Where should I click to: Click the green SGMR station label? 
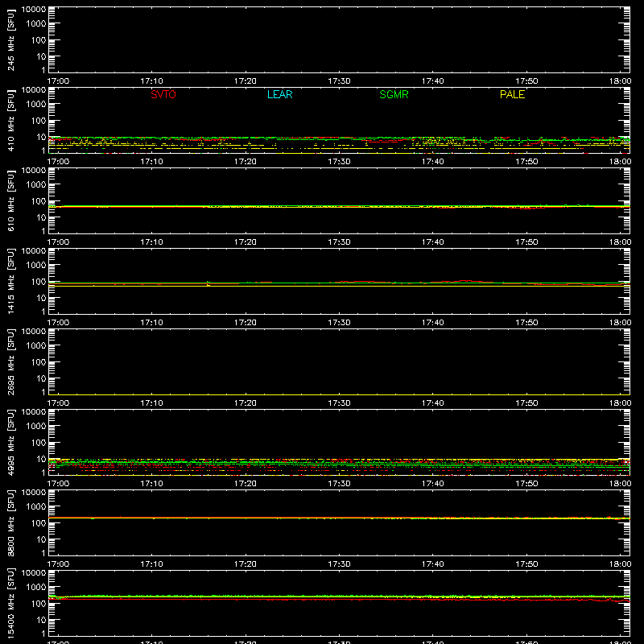coord(394,94)
